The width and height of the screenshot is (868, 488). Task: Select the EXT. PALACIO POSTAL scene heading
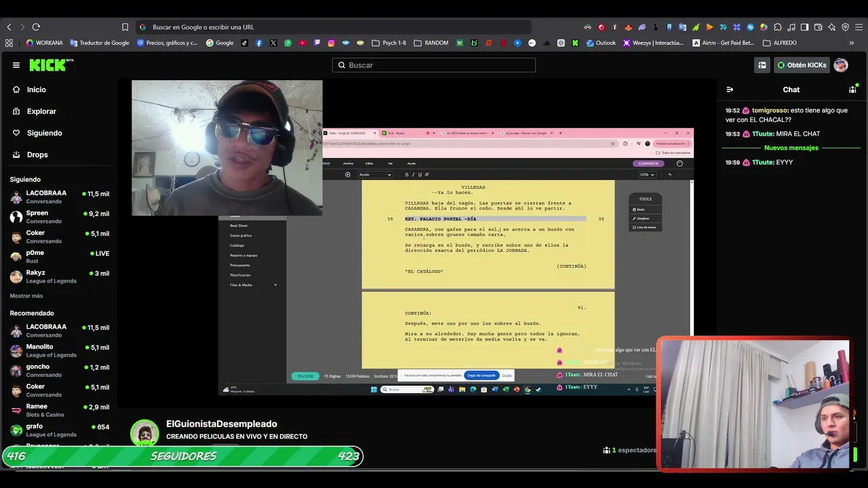tap(440, 219)
